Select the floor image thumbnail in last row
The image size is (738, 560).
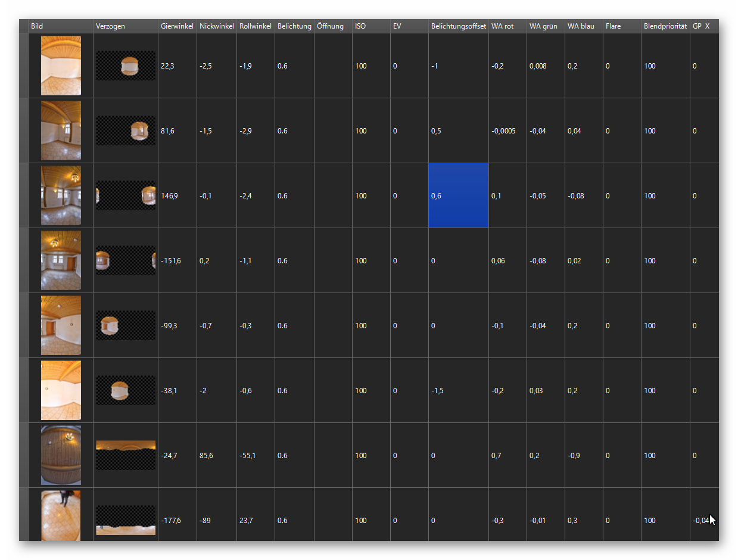tap(61, 516)
